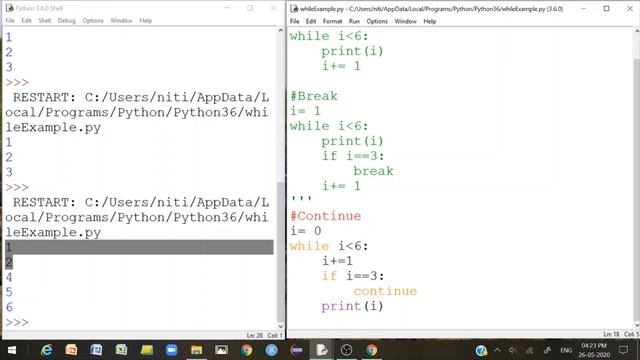Open Sticky Notes from the taskbar
This screenshot has width=640, height=360.
point(147,350)
